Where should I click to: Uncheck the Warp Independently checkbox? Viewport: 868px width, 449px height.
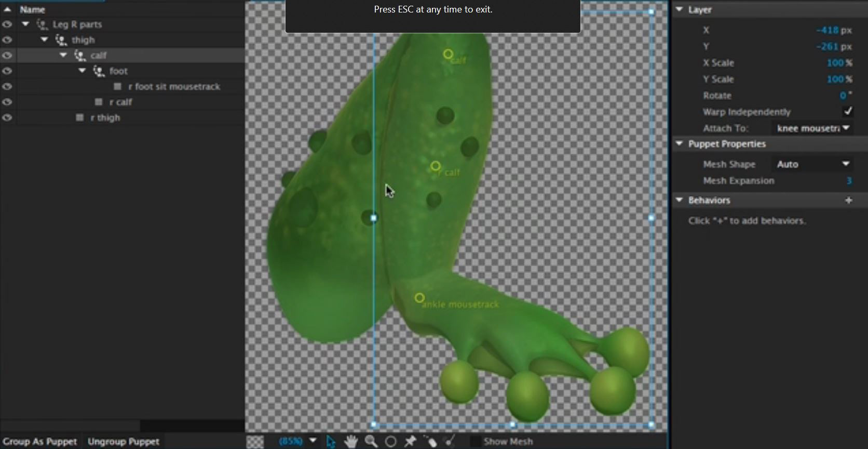[848, 112]
